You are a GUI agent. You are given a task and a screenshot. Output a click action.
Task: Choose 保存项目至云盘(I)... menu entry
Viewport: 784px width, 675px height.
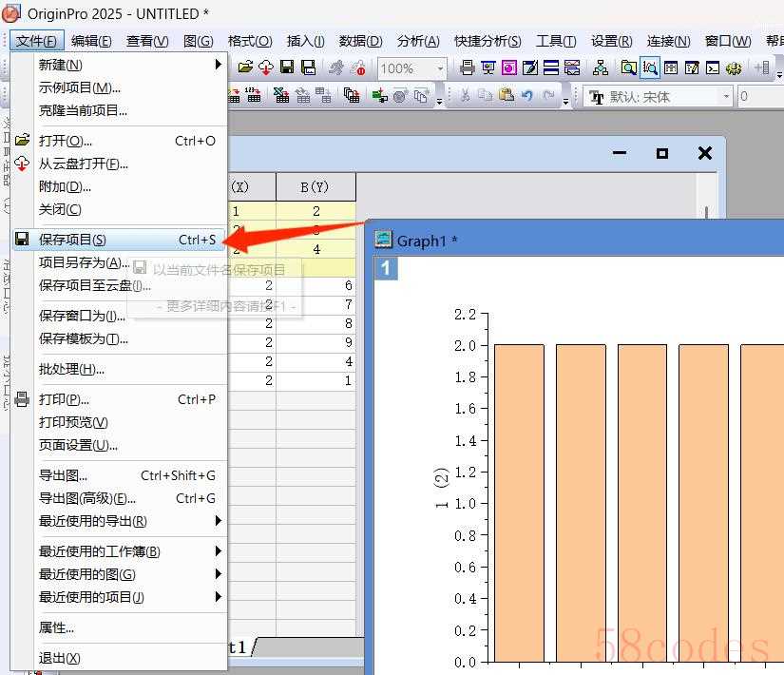pos(119,285)
